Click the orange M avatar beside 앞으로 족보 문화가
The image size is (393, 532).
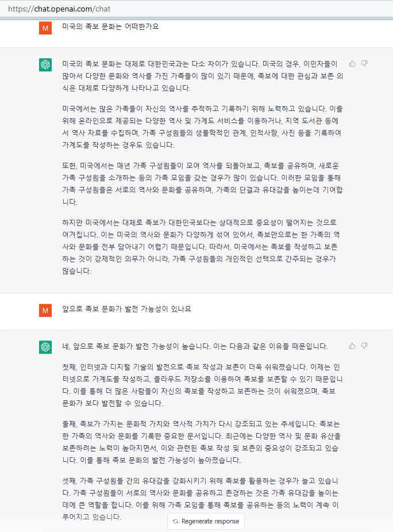[x=45, y=310]
